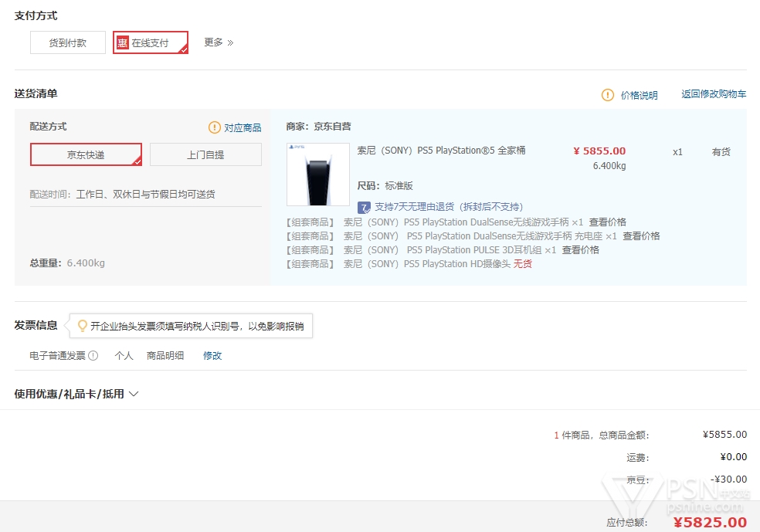Viewport: 760px width, 532px height.
Task: Open the 价格说明 price explanation link
Action: [639, 95]
